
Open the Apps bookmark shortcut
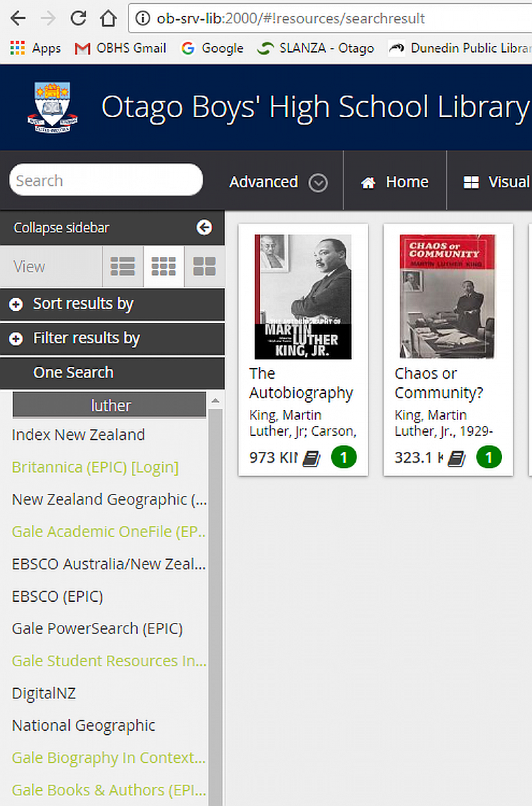(35, 48)
